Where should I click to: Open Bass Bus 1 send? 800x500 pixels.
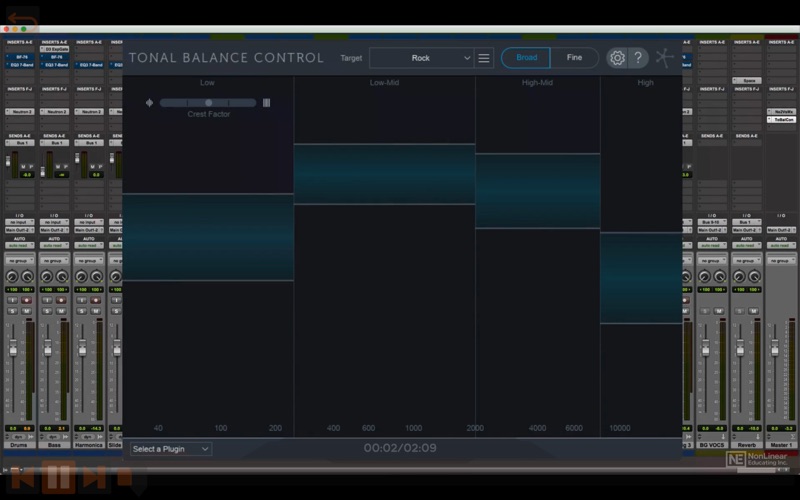click(55, 143)
